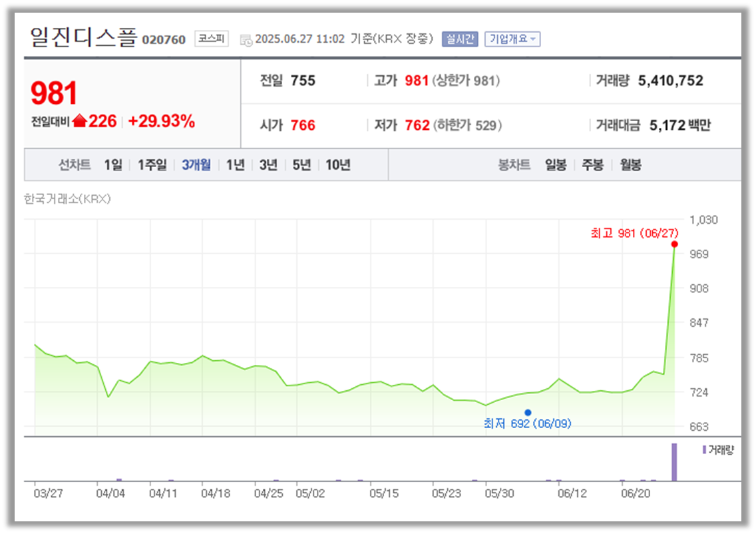
Task: Click the 거래량 value 5,410,752
Action: [x=671, y=81]
